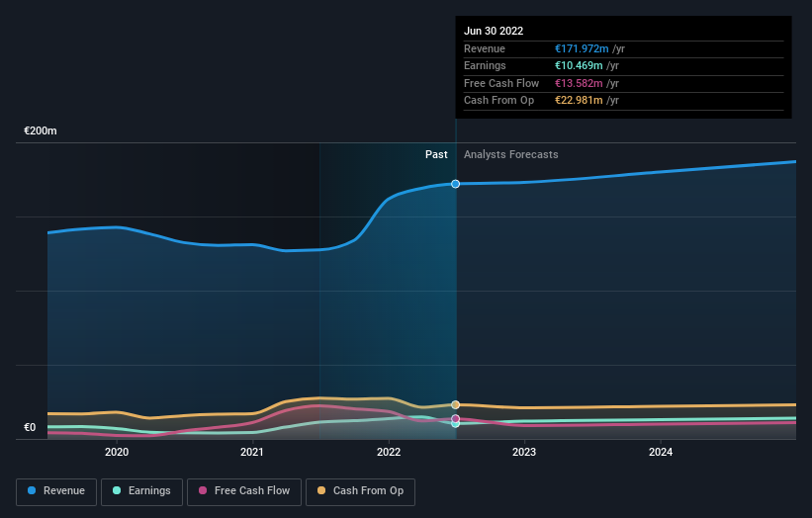Toggle the Earnings legend series
The height and width of the screenshot is (518, 812).
pyautogui.click(x=141, y=491)
